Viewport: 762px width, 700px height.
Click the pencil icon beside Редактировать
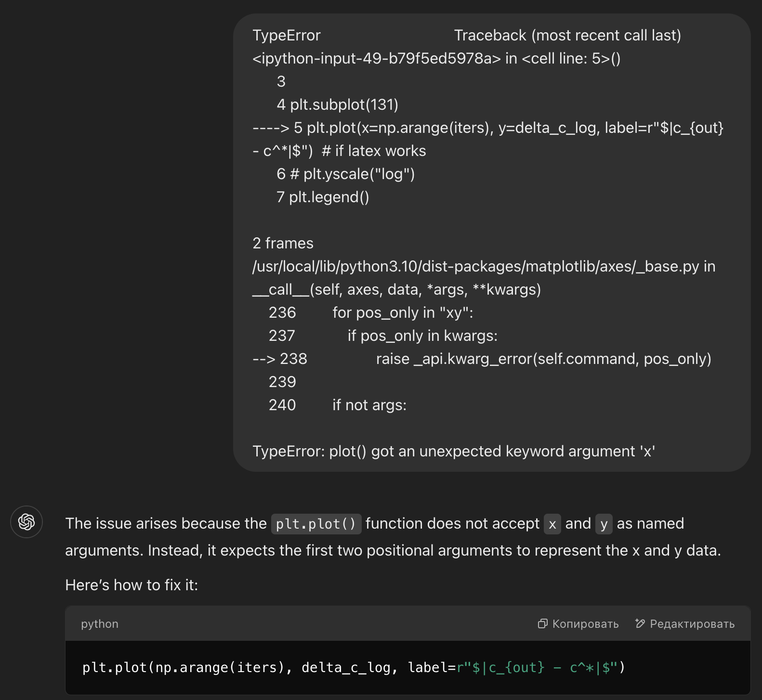640,624
